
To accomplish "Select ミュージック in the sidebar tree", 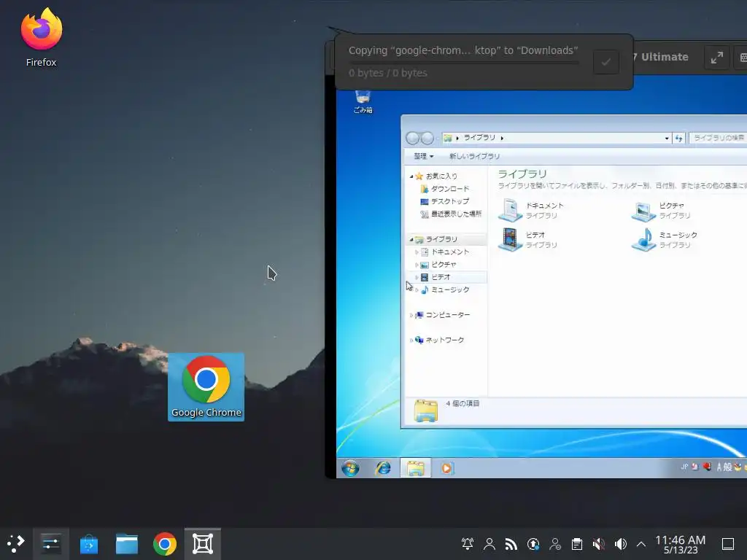I will pos(450,289).
